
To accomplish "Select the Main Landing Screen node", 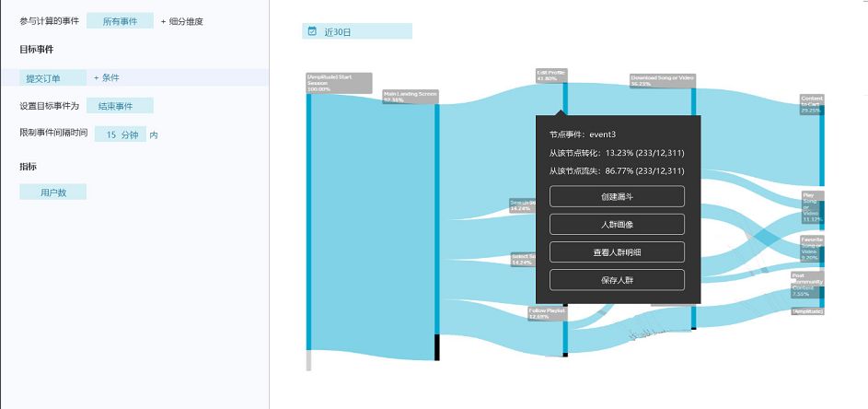I will coord(411,97).
